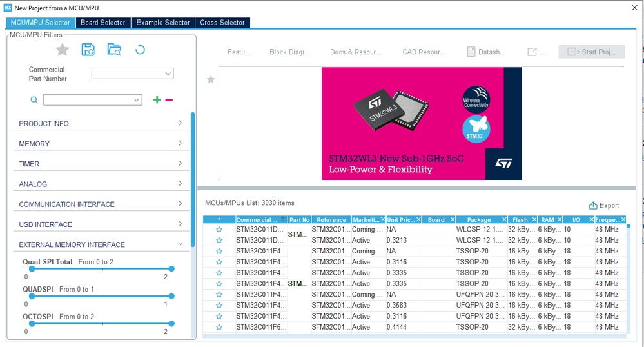
Task: Click the Export text label
Action: pos(609,206)
